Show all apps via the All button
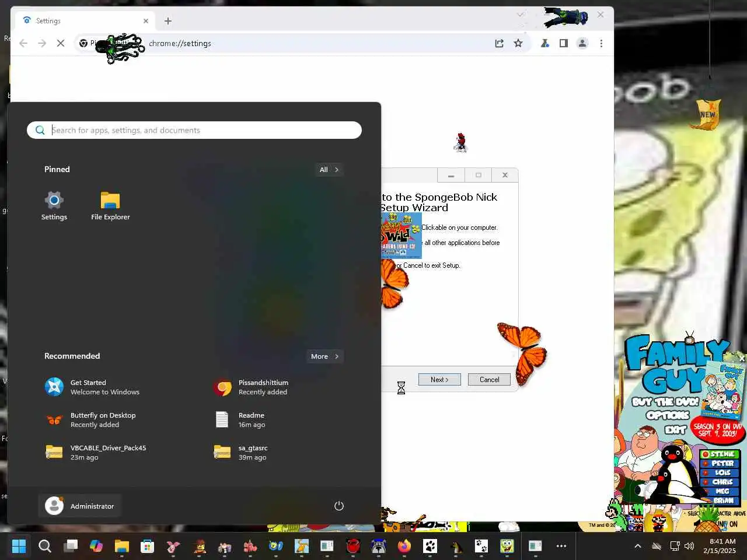Viewport: 747px width, 560px height. (x=329, y=170)
